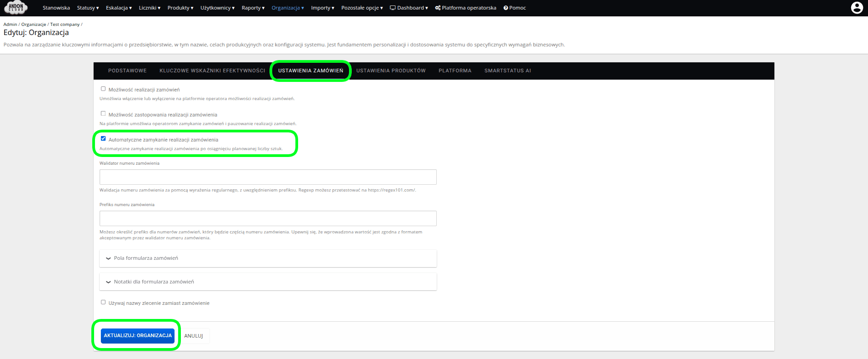Click Aktualizuj: Organizacja button
The height and width of the screenshot is (359, 868).
click(x=138, y=335)
